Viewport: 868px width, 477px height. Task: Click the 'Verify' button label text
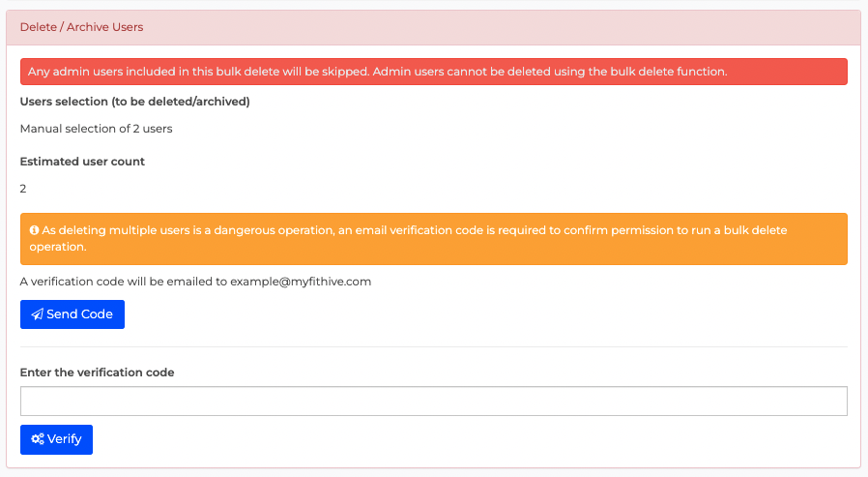(x=64, y=439)
